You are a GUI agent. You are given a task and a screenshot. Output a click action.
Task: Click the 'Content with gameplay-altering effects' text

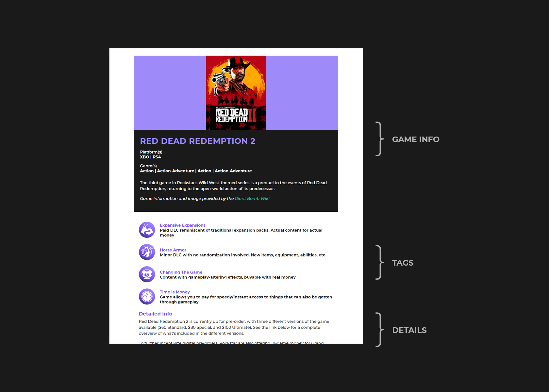pyautogui.click(x=227, y=277)
